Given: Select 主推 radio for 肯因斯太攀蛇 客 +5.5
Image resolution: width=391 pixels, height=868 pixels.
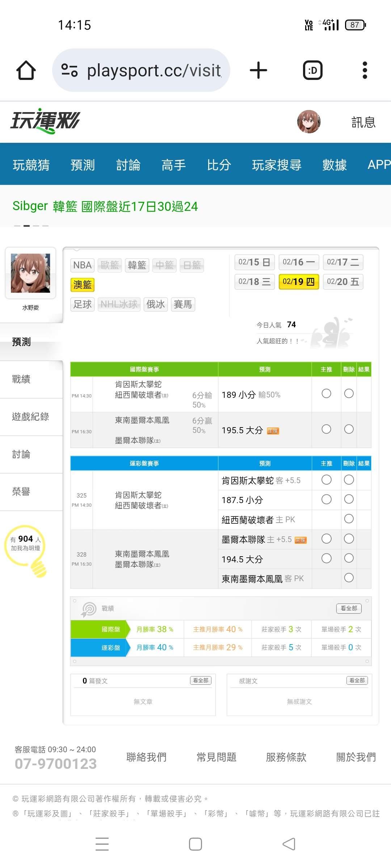Looking at the screenshot, I should (x=326, y=480).
